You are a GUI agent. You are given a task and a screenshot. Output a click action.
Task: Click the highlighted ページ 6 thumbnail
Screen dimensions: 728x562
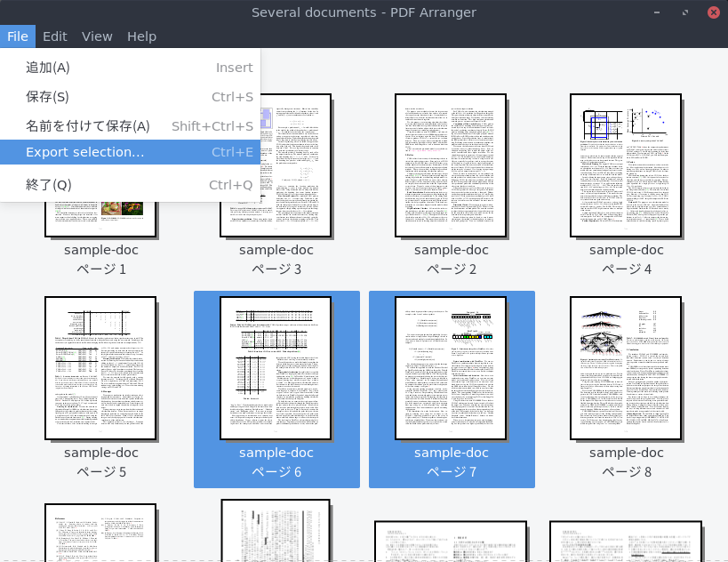click(276, 368)
